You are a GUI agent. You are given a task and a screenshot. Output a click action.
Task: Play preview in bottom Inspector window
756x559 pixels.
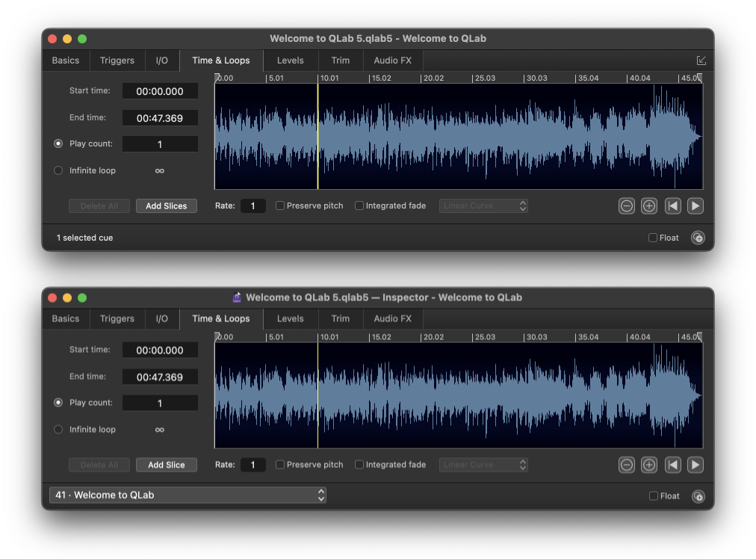[695, 465]
